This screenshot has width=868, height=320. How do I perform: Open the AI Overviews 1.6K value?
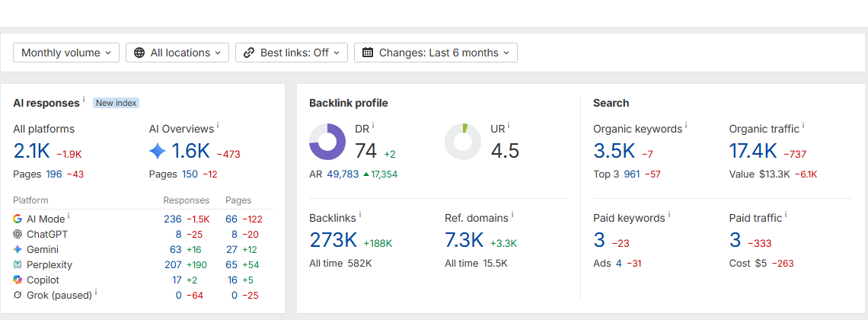(190, 151)
